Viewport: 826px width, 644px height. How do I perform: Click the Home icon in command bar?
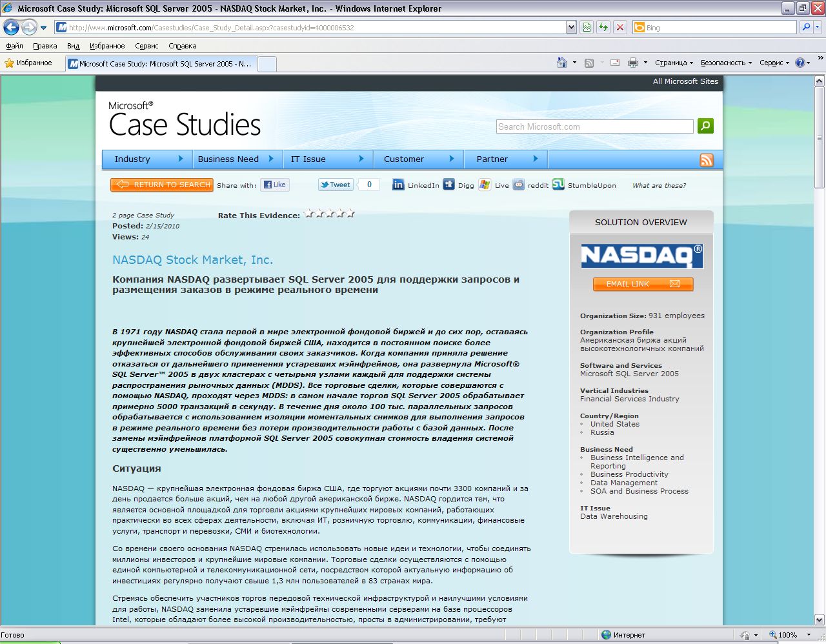pos(562,63)
